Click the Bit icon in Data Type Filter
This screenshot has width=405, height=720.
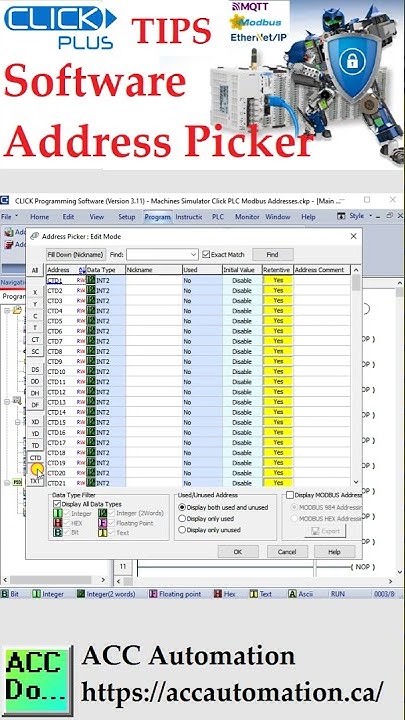57,533
